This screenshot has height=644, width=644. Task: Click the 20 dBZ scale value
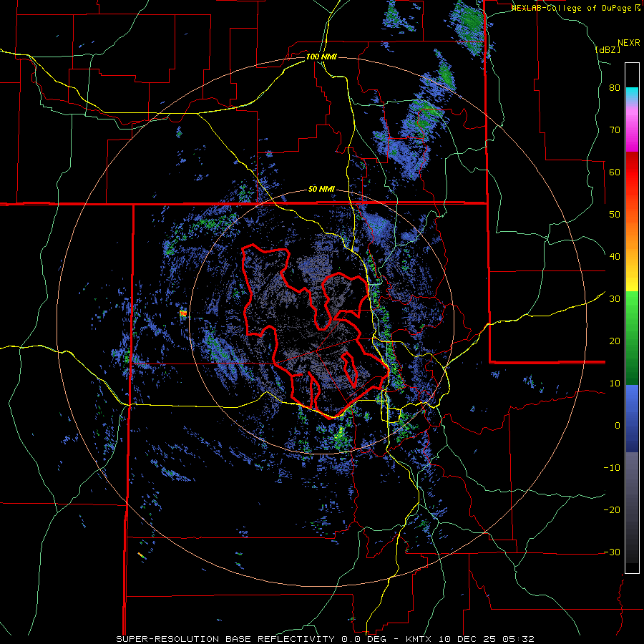pos(615,341)
